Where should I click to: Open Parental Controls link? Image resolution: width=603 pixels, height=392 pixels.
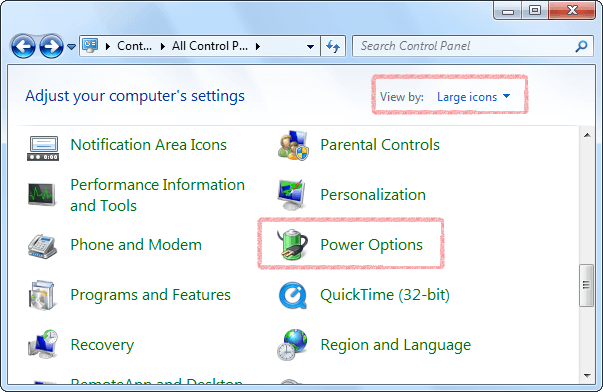coord(380,145)
